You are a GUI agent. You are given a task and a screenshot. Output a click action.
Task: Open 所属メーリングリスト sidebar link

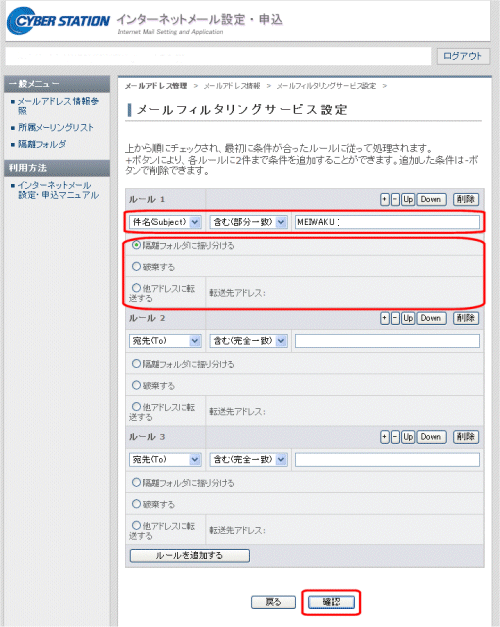[56, 128]
